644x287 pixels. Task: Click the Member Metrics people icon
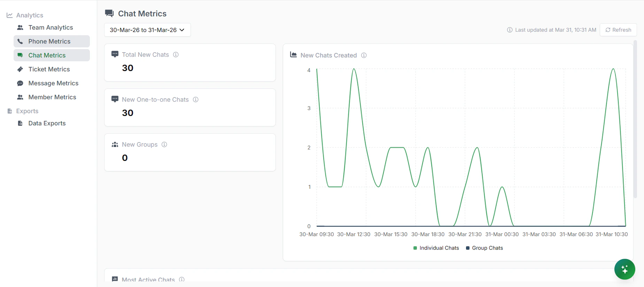(x=20, y=97)
